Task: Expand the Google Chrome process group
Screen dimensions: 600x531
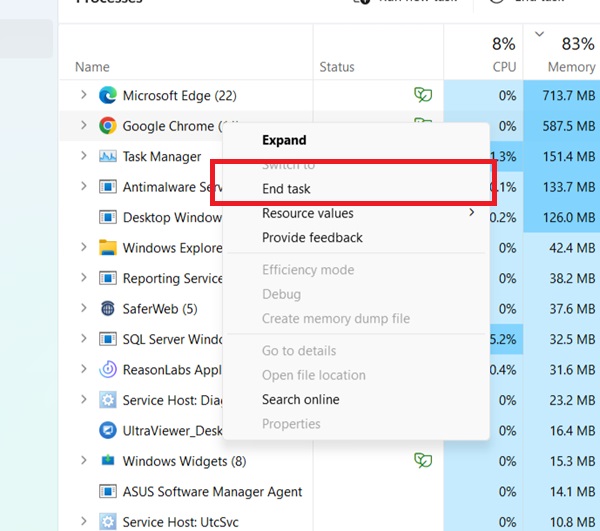Action: coord(84,125)
